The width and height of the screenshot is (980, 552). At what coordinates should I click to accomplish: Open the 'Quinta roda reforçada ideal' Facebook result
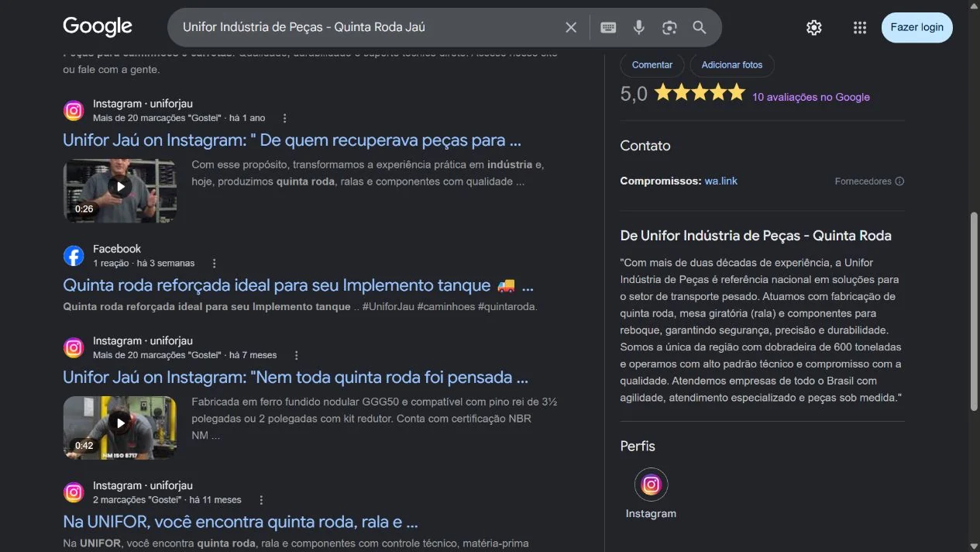tap(298, 285)
